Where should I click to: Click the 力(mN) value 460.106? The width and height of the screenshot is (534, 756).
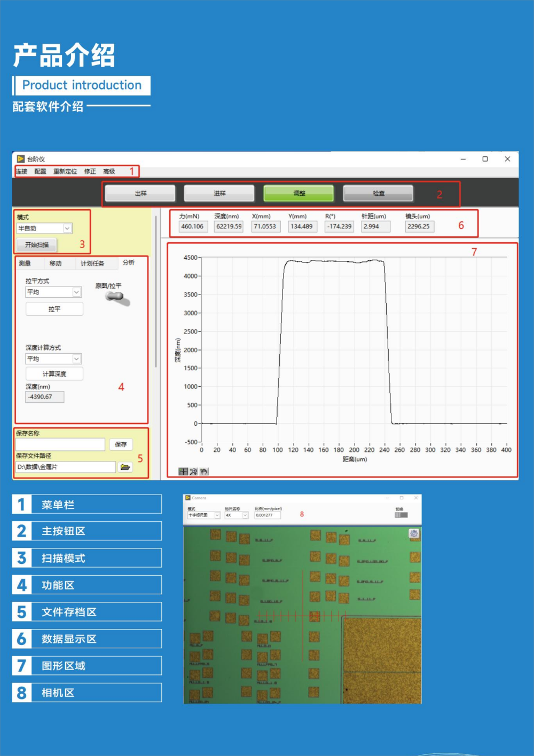(192, 227)
